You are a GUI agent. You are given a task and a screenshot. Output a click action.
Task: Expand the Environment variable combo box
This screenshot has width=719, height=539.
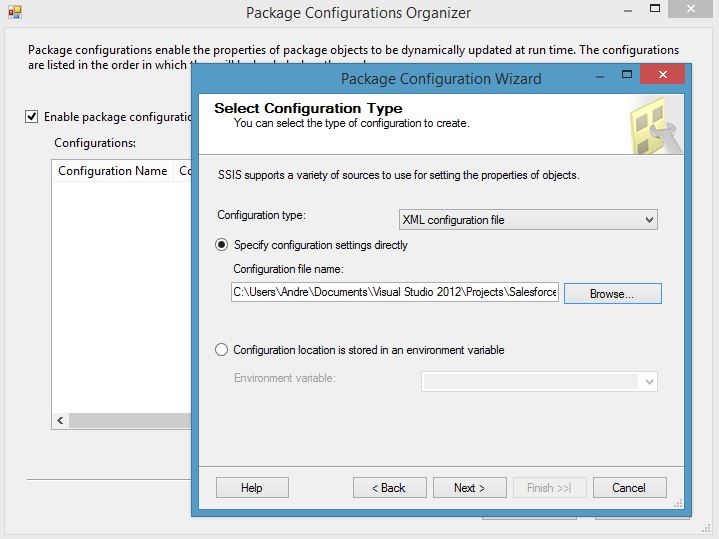coord(650,381)
